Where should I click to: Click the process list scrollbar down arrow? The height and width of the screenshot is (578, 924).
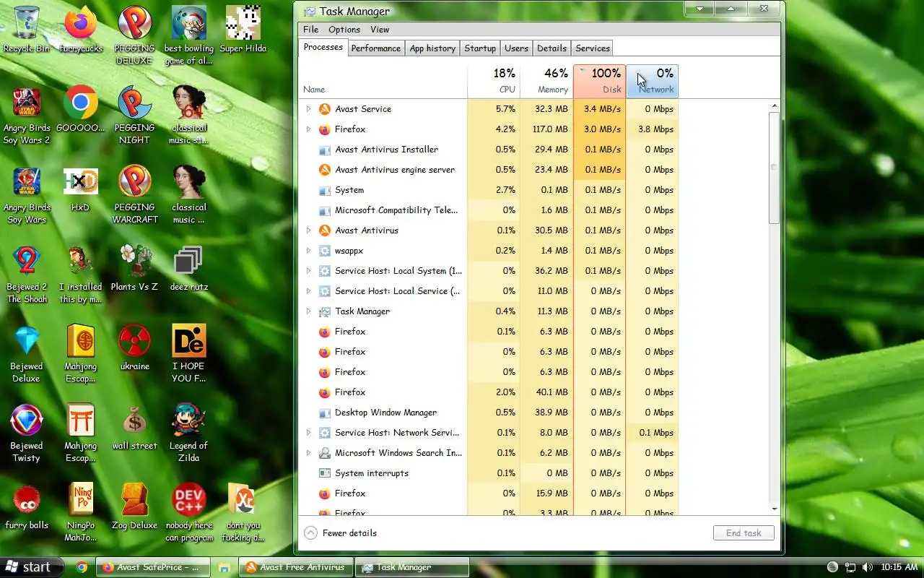point(774,509)
